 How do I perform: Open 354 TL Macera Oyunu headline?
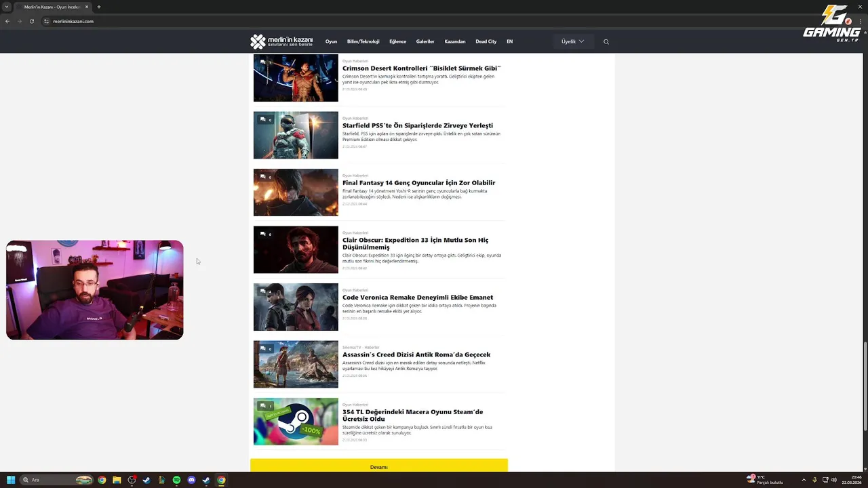[413, 415]
